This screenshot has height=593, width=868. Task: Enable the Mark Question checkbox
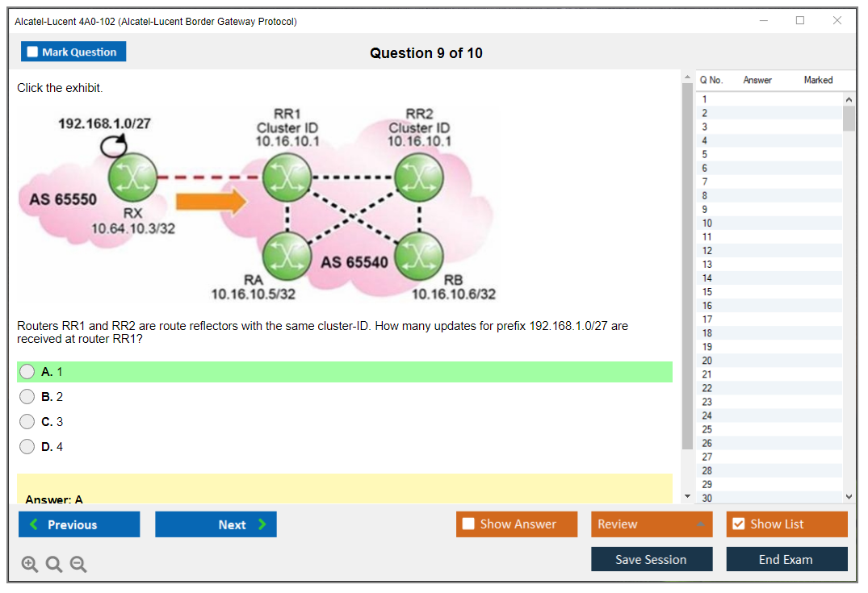(x=33, y=52)
